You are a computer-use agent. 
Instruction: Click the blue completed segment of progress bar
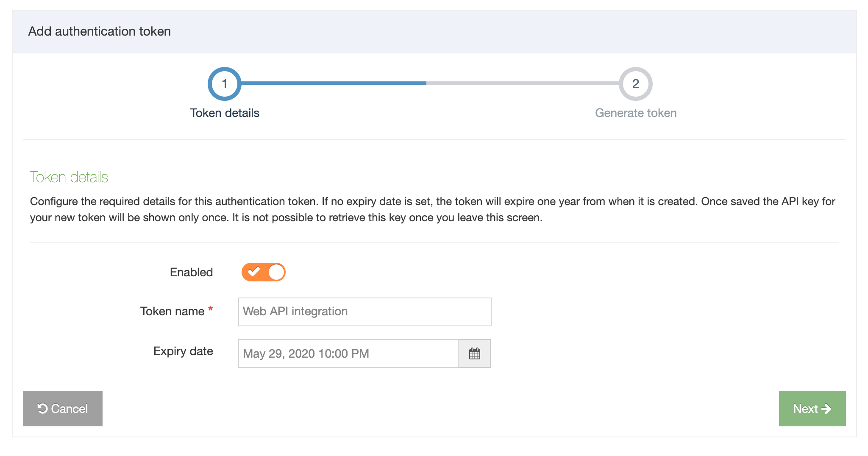pos(334,83)
